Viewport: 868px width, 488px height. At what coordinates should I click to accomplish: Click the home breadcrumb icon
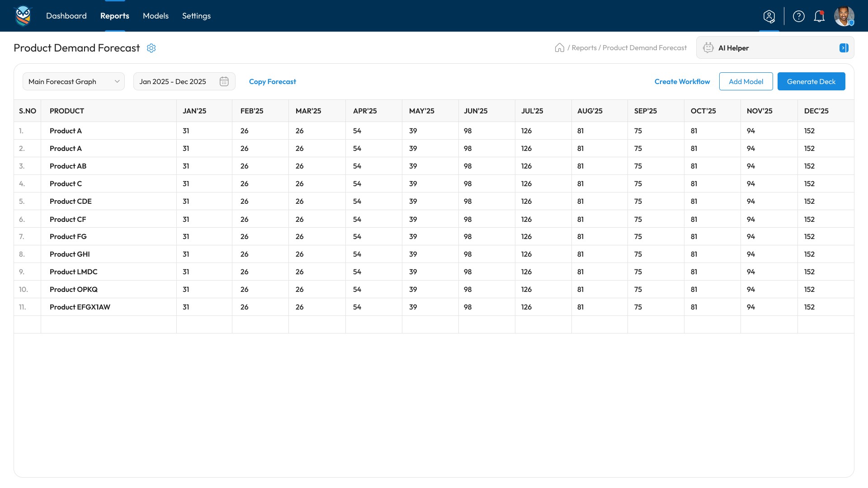(x=559, y=48)
